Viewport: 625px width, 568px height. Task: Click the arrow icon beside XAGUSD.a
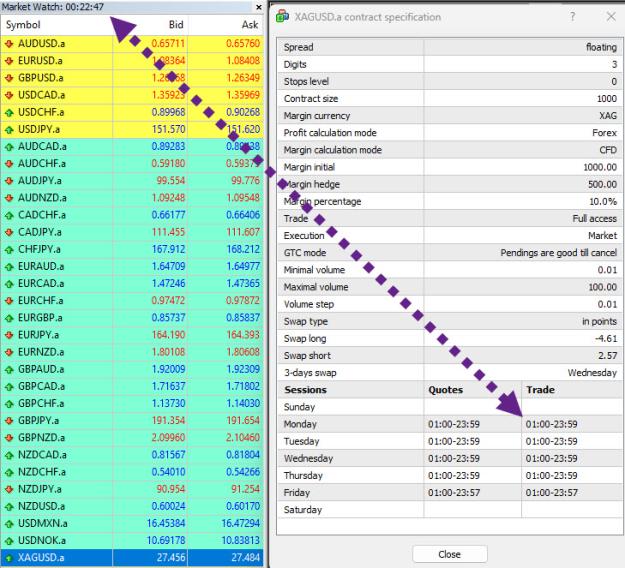pos(9,558)
